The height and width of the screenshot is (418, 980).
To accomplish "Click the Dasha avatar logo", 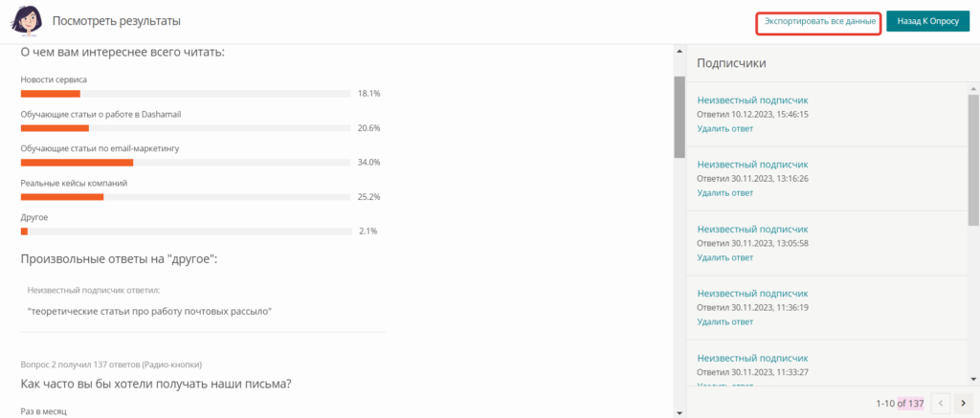I will (x=24, y=21).
